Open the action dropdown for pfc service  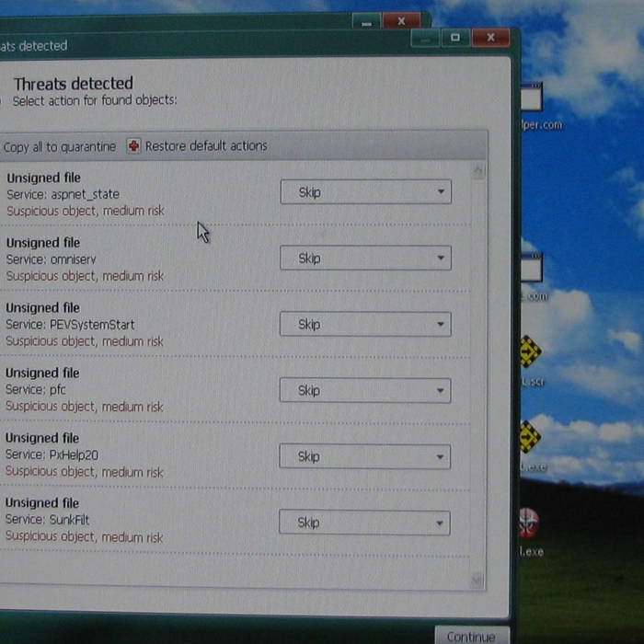(365, 390)
